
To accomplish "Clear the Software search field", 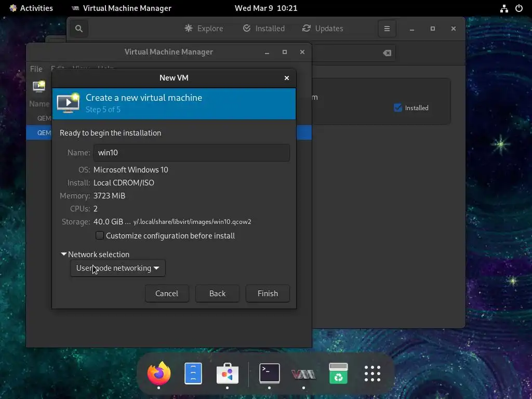I will point(387,53).
